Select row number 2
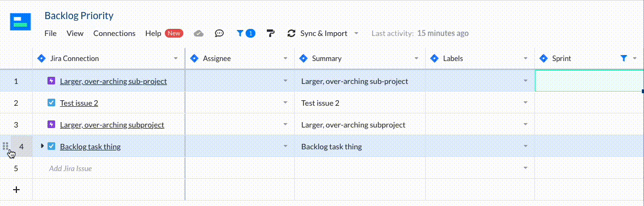644x206 pixels. (x=16, y=103)
